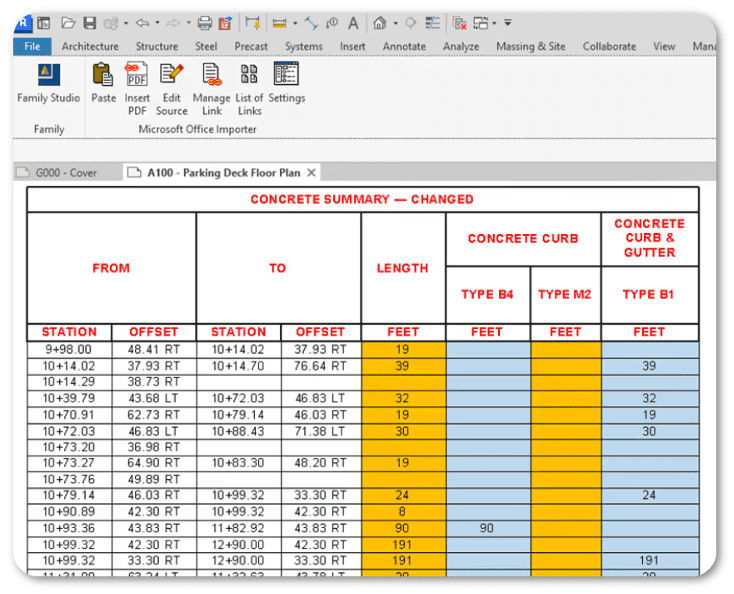Screen dimensions: 734x594
Task: Switch to the Architecture ribbon tab
Action: coord(90,46)
